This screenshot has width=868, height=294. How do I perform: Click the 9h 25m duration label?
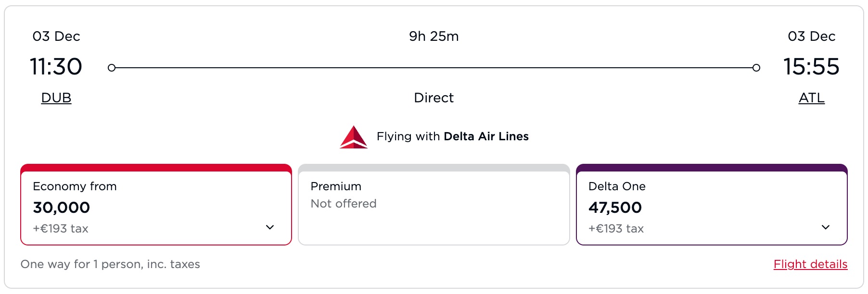434,36
